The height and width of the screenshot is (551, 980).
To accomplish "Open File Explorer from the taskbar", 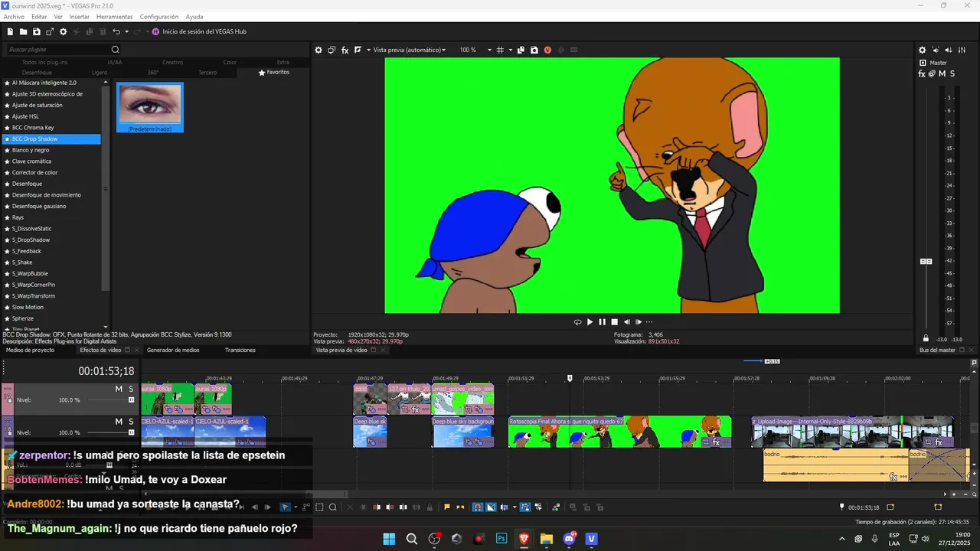I will pyautogui.click(x=547, y=539).
